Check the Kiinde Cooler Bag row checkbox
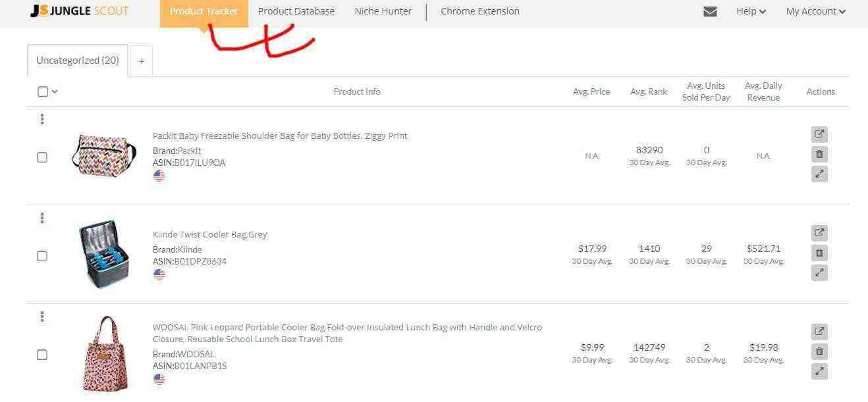Screen dimensions: 868x402 click(42, 256)
